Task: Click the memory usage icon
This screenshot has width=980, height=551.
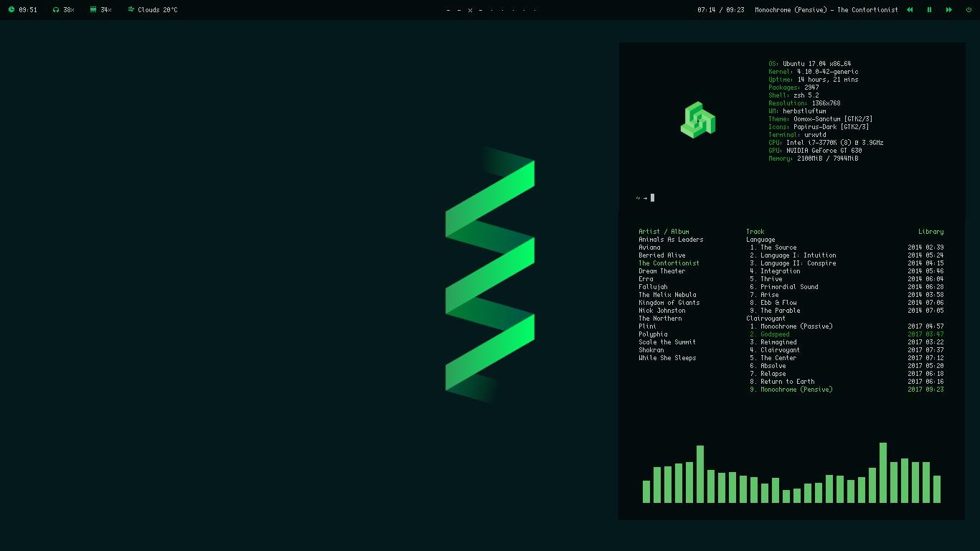Action: [93, 10]
